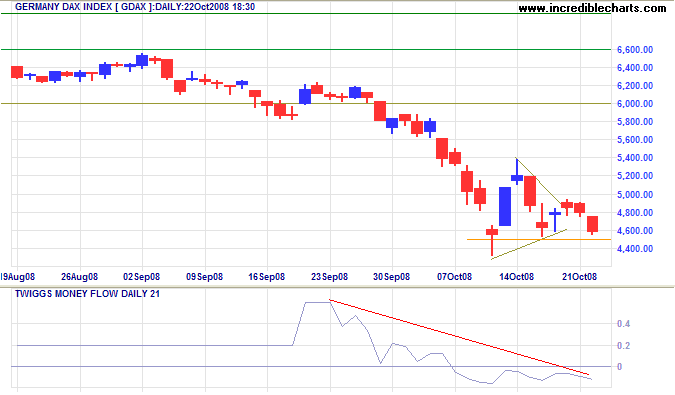Select the 5,200.00 price axis label
Screen dimensions: 675x395
pos(635,176)
